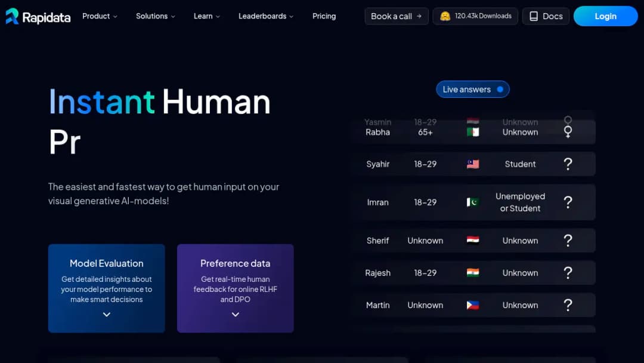Open the 120.43k Downloads link
The height and width of the screenshot is (363, 644).
[475, 16]
